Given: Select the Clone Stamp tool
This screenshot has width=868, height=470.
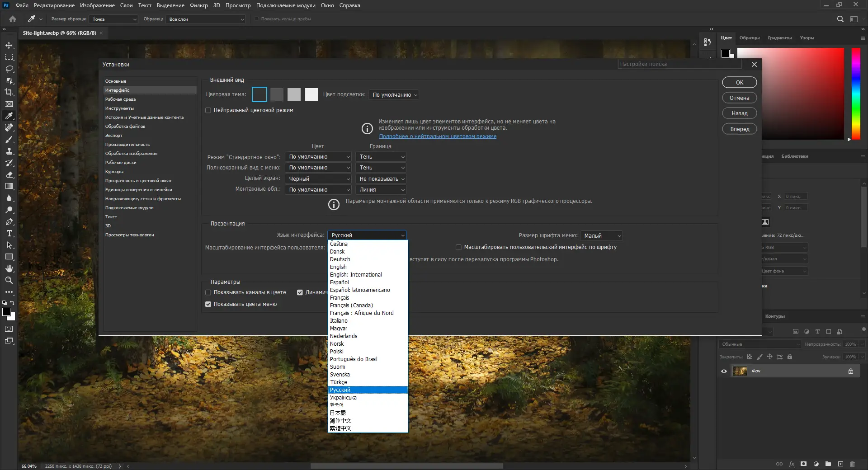Looking at the screenshot, I should (x=9, y=151).
